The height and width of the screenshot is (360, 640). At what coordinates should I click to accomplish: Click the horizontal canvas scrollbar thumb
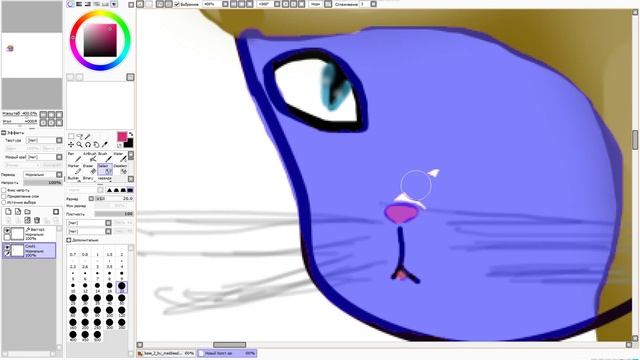coord(229,345)
